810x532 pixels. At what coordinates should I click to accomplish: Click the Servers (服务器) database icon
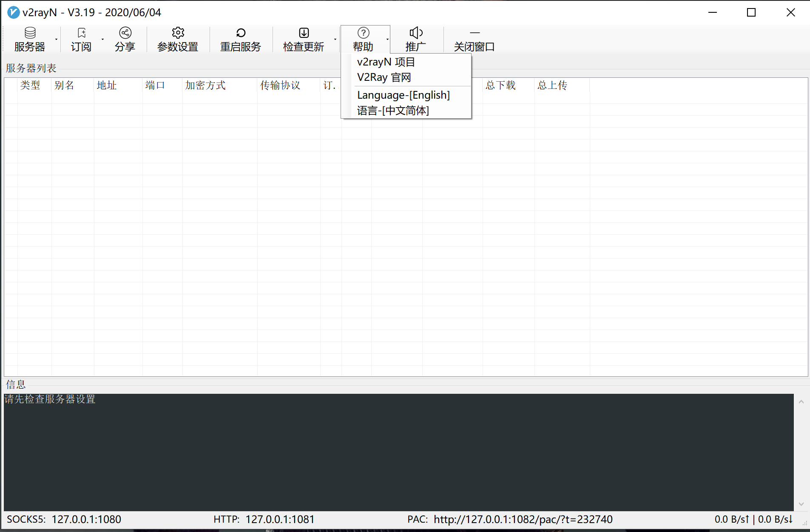(x=30, y=33)
